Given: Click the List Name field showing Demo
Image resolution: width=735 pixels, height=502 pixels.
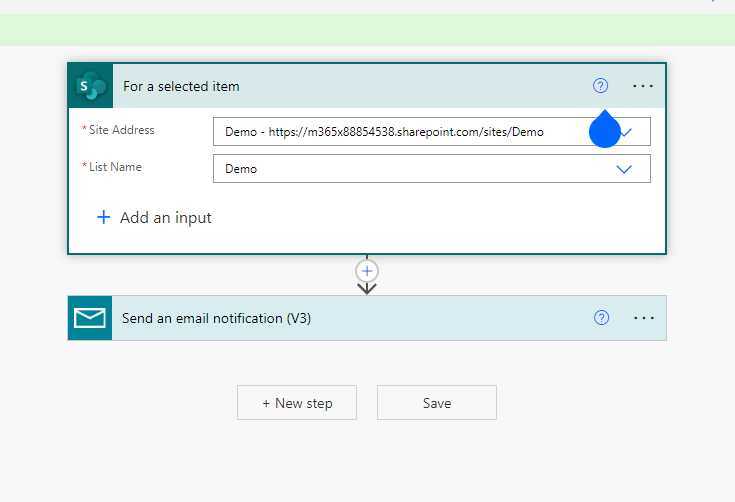Looking at the screenshot, I should coord(432,169).
